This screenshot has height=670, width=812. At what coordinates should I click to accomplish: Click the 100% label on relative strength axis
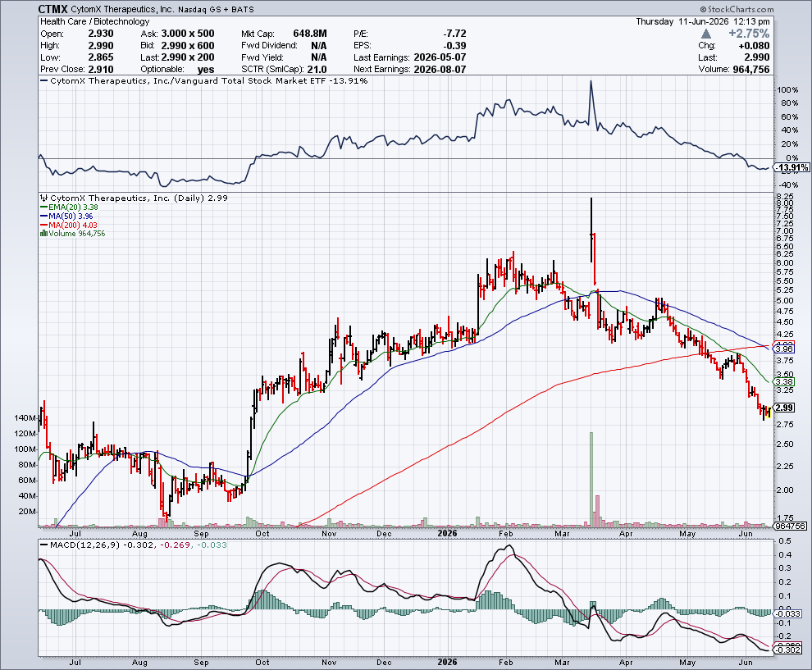[x=787, y=90]
